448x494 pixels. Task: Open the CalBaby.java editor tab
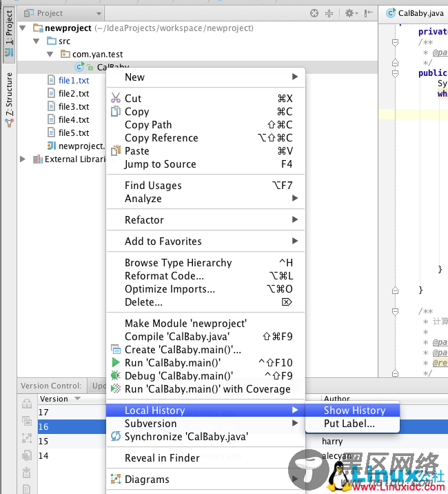pos(415,13)
